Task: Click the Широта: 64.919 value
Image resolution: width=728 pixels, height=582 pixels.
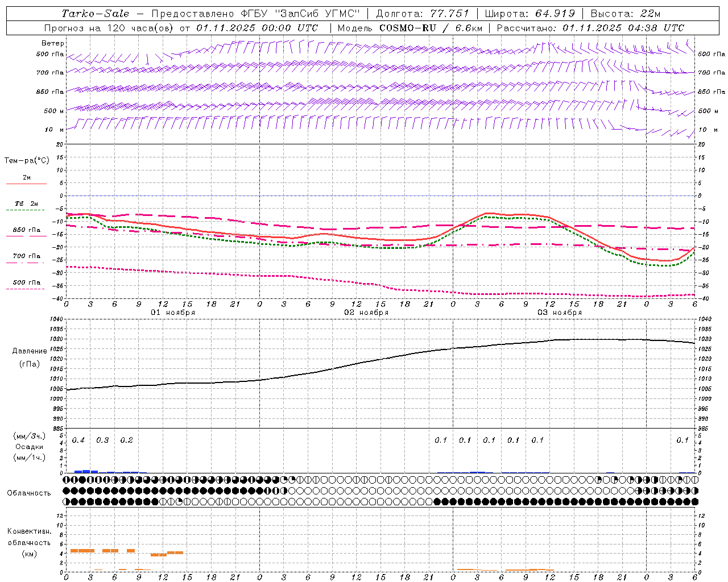Action: coord(530,14)
